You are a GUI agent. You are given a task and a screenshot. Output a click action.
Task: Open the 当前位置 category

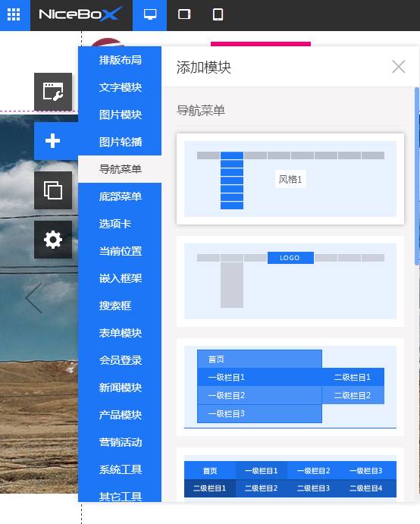[120, 251]
